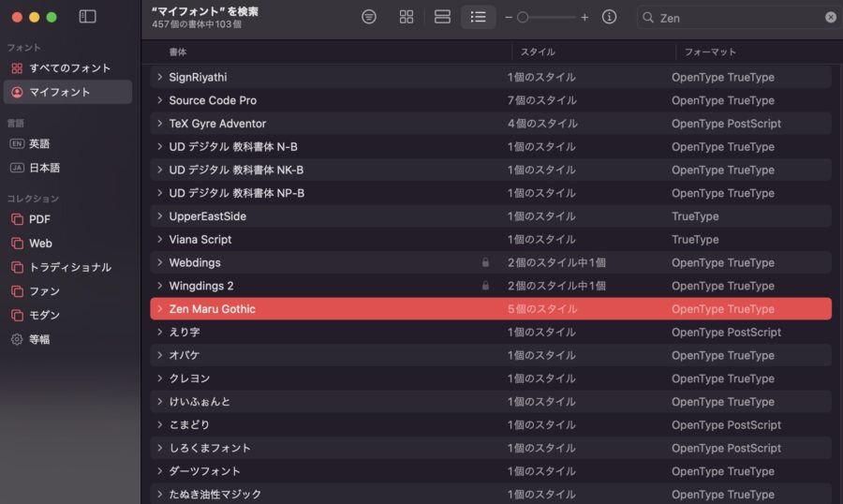Select すべてのフォント in sidebar

coord(67,68)
